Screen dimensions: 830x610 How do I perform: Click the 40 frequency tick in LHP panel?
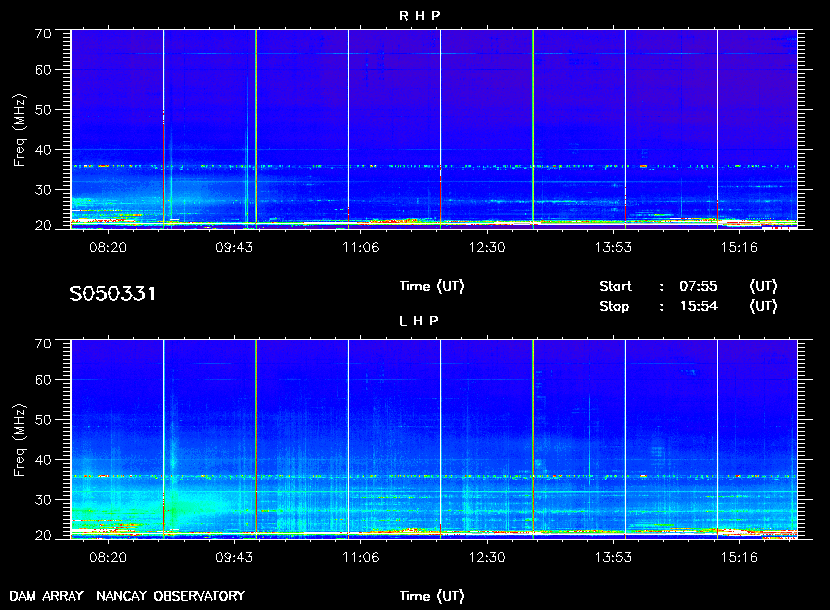(x=43, y=460)
